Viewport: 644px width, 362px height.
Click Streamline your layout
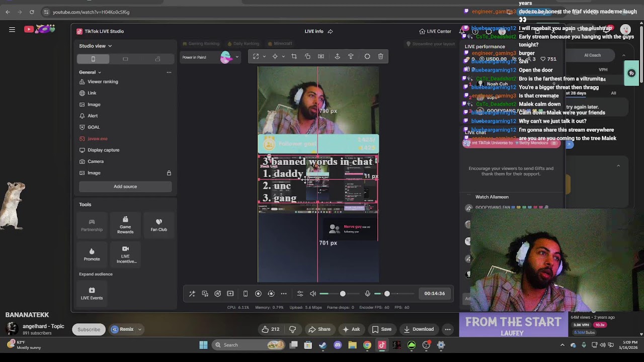point(431,44)
